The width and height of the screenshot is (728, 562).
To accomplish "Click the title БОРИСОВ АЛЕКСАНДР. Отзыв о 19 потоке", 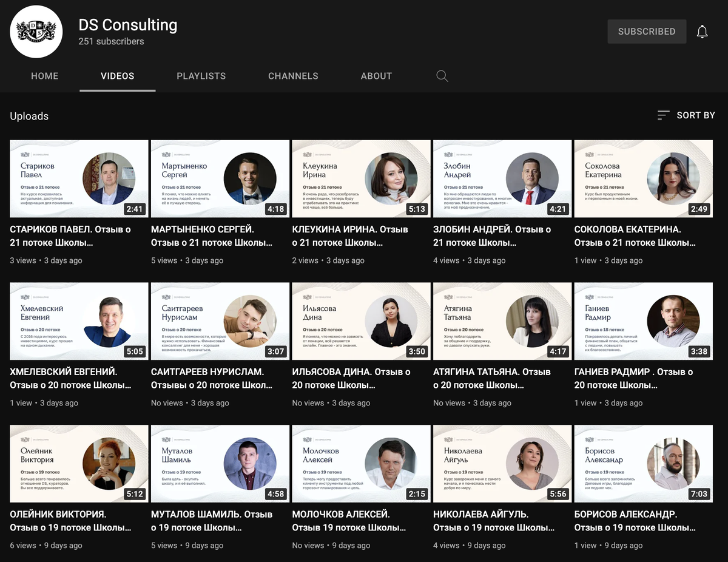I will 635,521.
